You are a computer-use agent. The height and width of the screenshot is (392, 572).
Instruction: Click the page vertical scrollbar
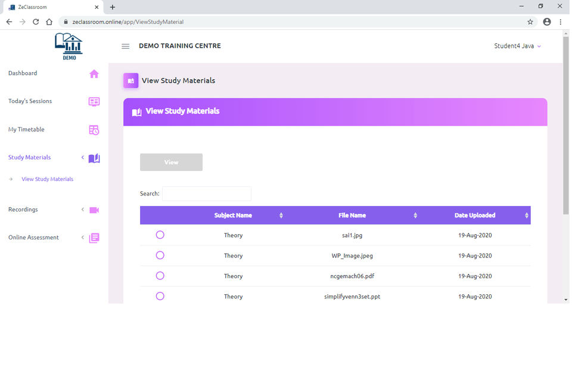[x=566, y=126]
